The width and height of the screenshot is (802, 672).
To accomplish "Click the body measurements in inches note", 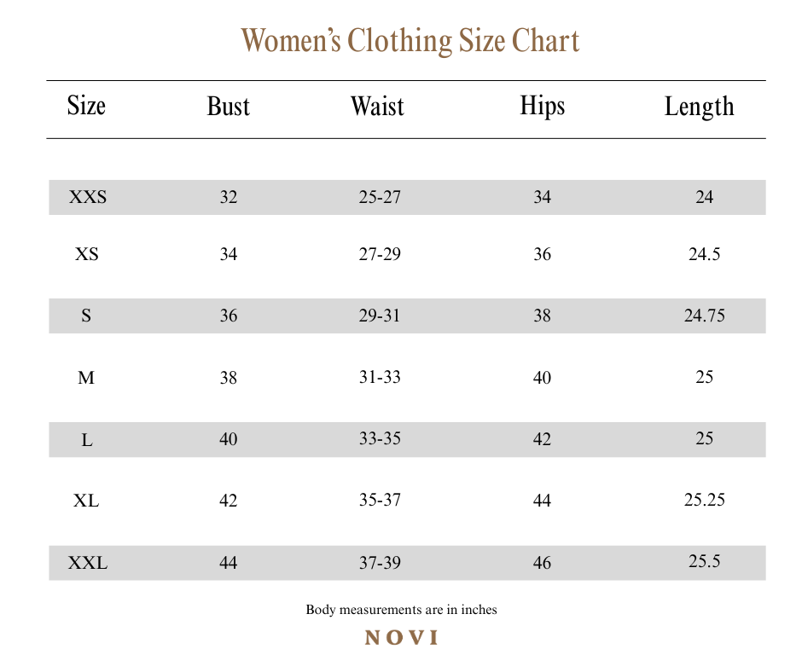I will pyautogui.click(x=401, y=610).
